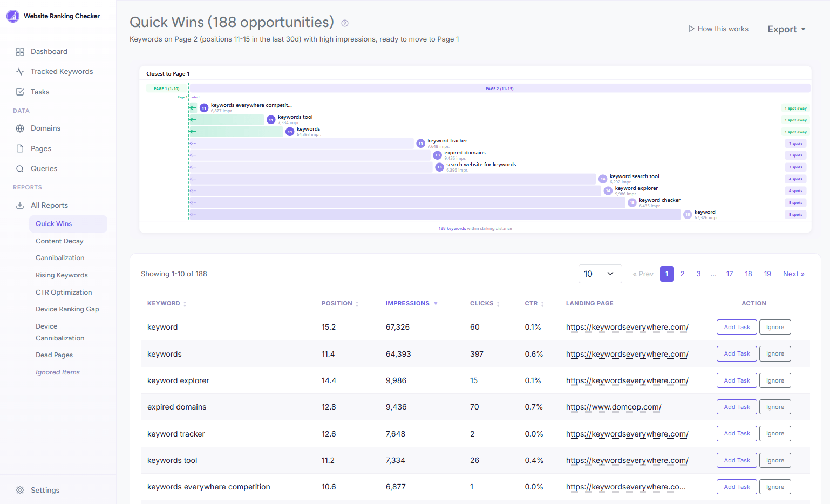Image resolution: width=830 pixels, height=504 pixels.
Task: Click the 67,326 impressions cell
Action: pos(398,328)
